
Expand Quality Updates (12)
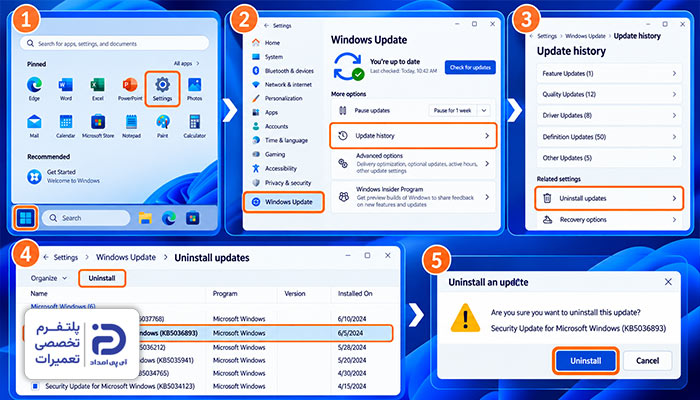pyautogui.click(x=609, y=94)
